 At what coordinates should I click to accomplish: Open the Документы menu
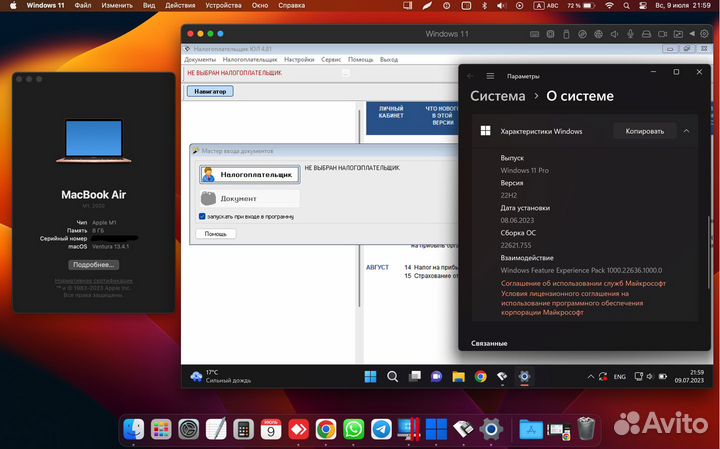[200, 59]
